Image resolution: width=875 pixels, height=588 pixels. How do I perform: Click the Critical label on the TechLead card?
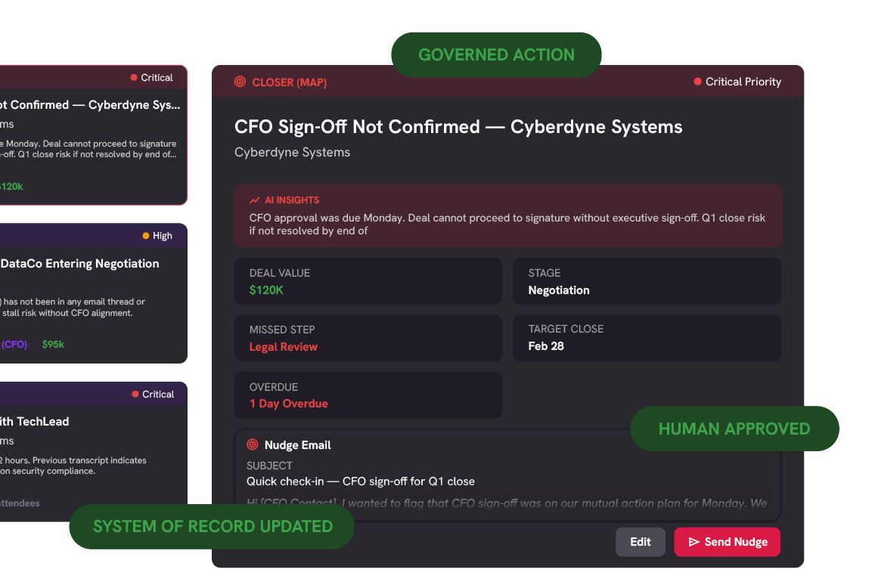pos(158,394)
